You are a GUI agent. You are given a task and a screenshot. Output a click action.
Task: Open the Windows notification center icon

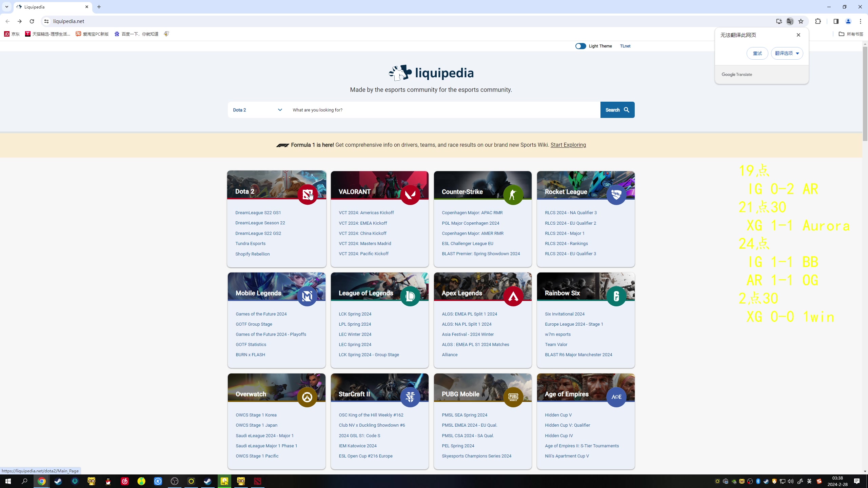click(857, 481)
